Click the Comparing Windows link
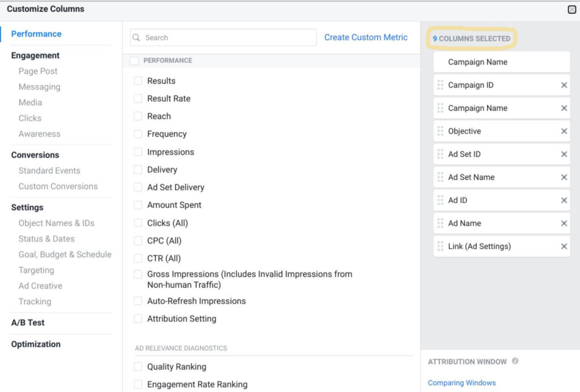 pyautogui.click(x=462, y=382)
